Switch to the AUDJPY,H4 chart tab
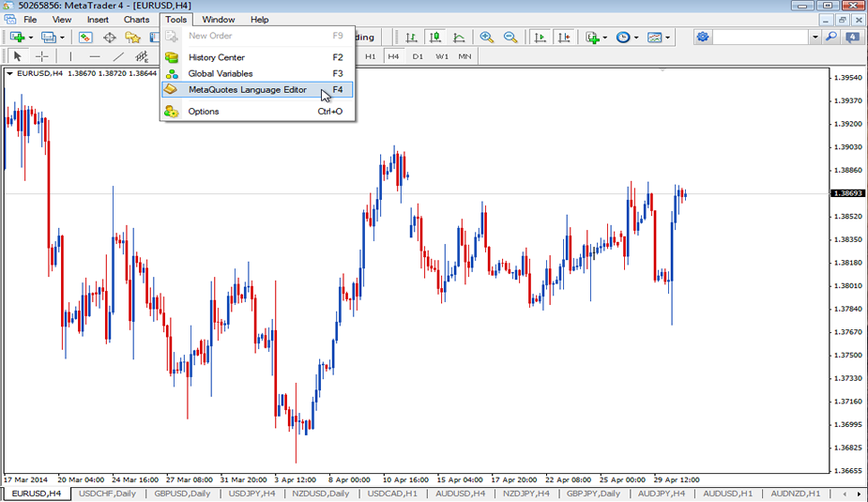 pyautogui.click(x=661, y=494)
